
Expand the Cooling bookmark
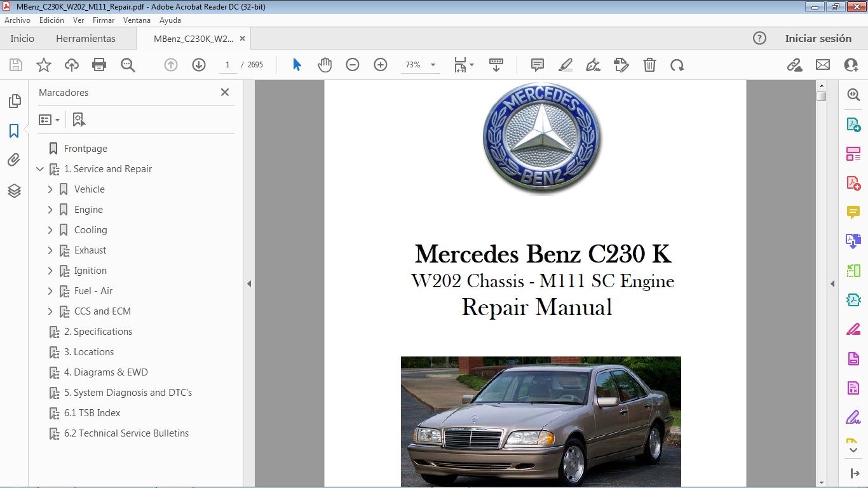(x=50, y=229)
